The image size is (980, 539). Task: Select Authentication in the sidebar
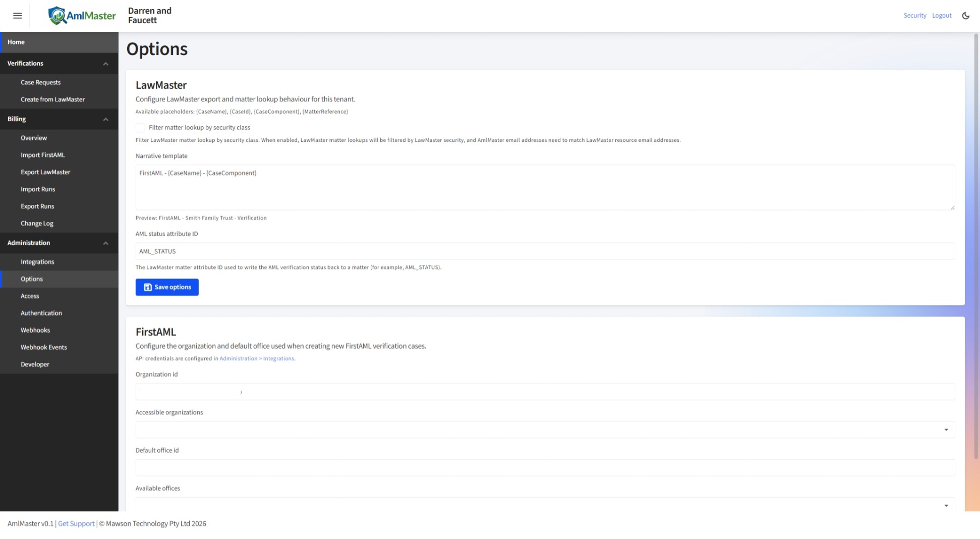(x=41, y=313)
